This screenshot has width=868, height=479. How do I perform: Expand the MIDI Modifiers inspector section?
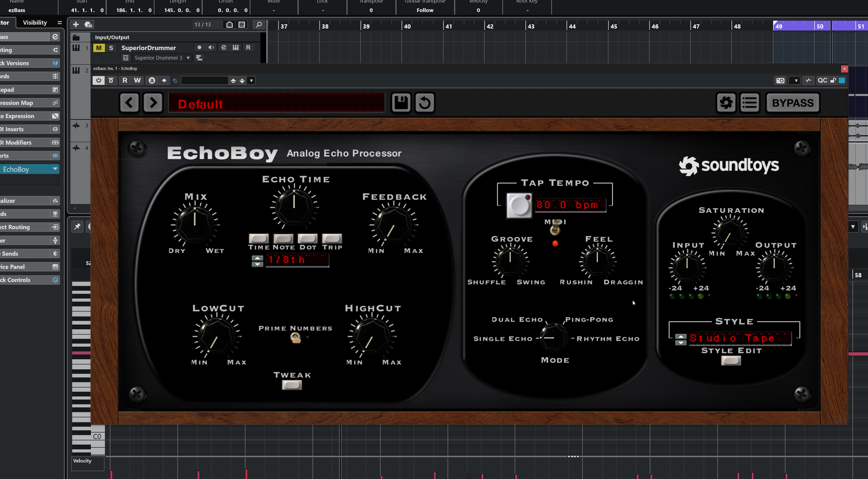click(x=30, y=143)
